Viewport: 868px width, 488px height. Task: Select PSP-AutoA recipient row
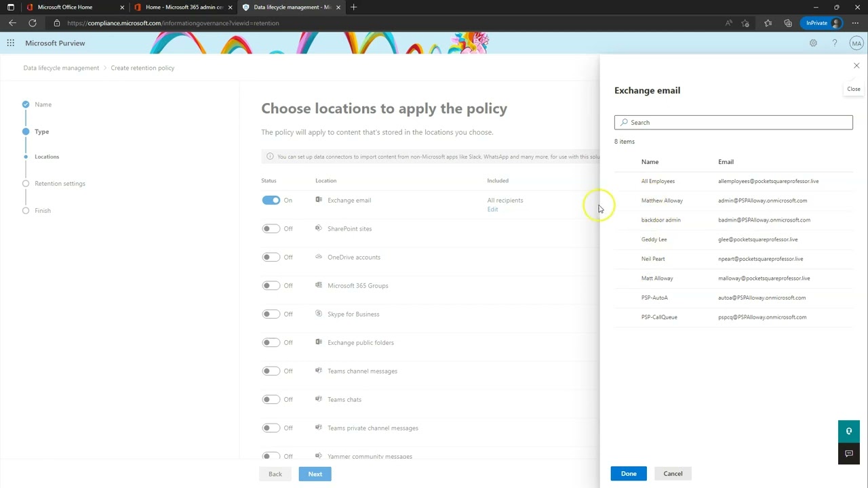(733, 298)
